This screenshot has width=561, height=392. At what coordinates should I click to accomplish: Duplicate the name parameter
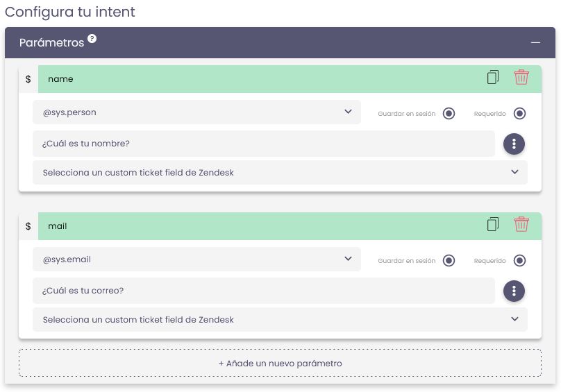click(493, 78)
